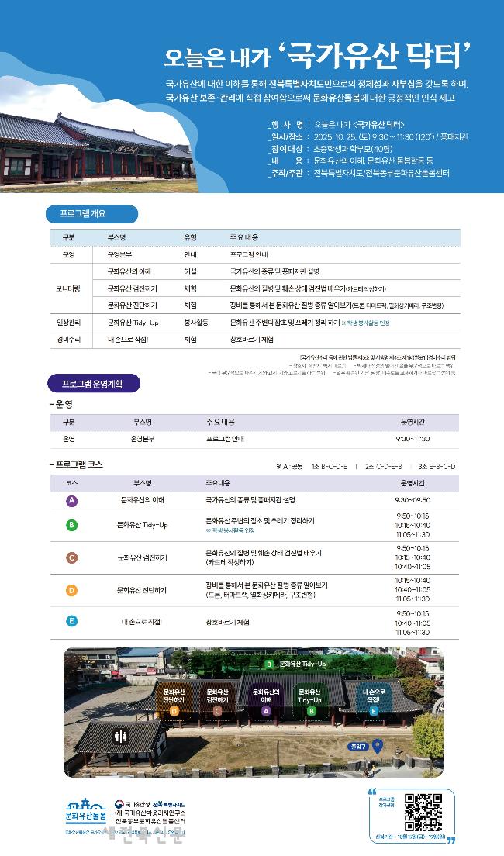Select the orange D course circle in the table

coord(72,590)
